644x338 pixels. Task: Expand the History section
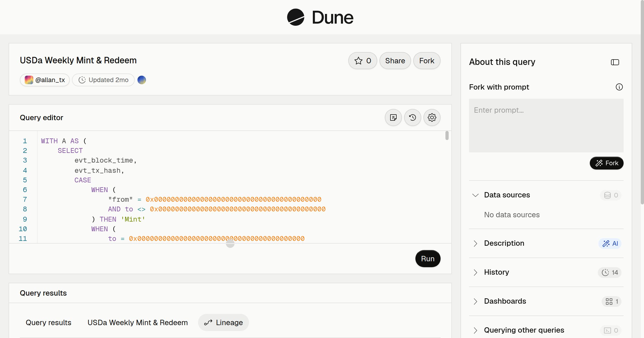click(x=475, y=272)
